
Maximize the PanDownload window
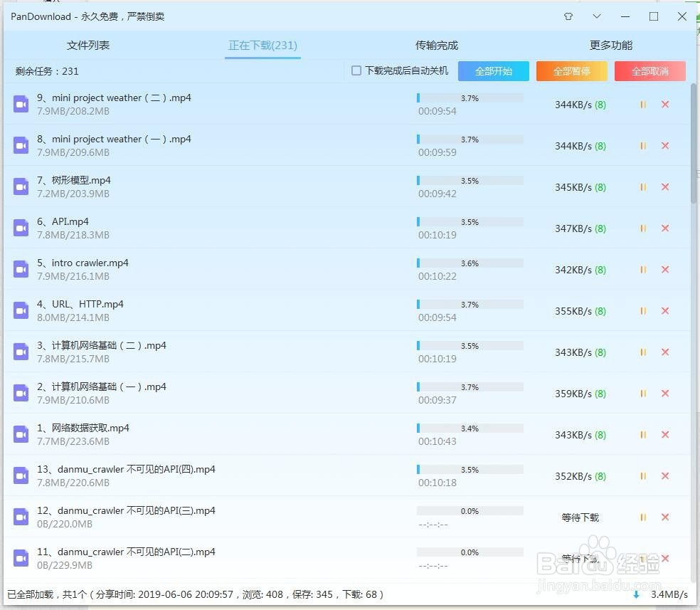[x=654, y=16]
